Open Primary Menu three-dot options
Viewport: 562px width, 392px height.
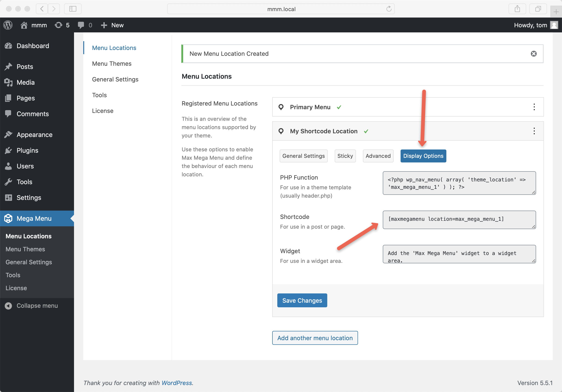[534, 107]
